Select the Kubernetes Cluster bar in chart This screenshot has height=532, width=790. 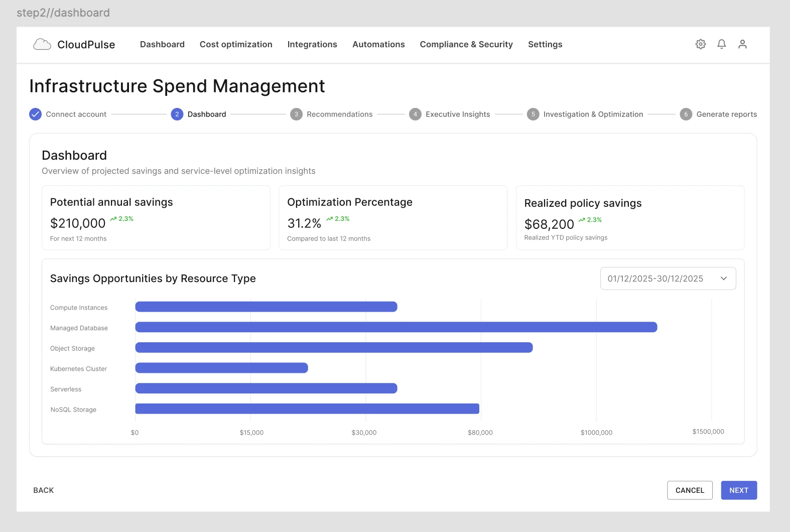[221, 368]
